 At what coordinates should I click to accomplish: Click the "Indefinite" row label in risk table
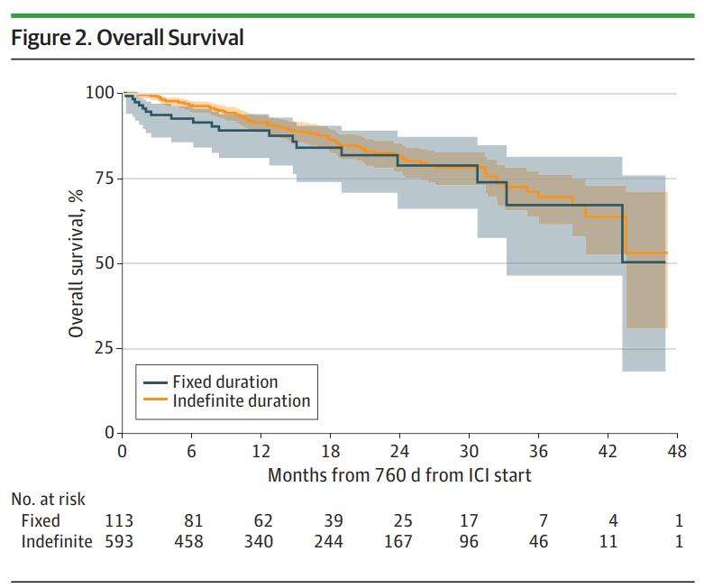pyautogui.click(x=56, y=541)
